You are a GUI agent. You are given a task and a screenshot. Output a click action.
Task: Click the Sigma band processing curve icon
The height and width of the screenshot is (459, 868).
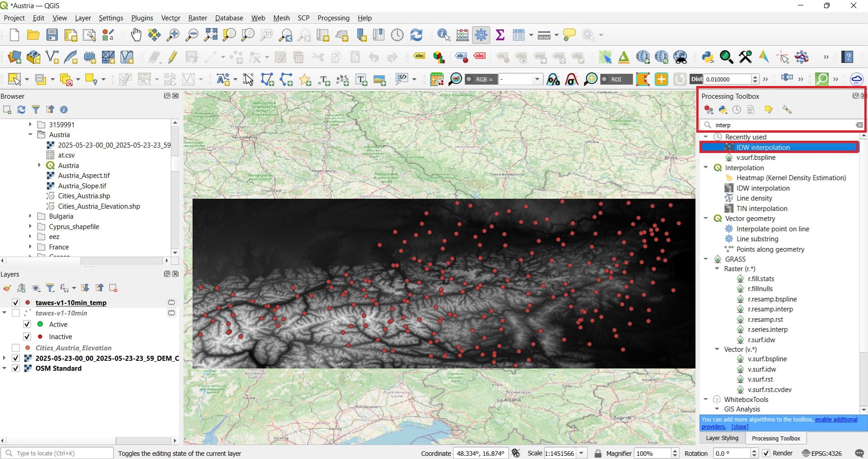point(572,80)
